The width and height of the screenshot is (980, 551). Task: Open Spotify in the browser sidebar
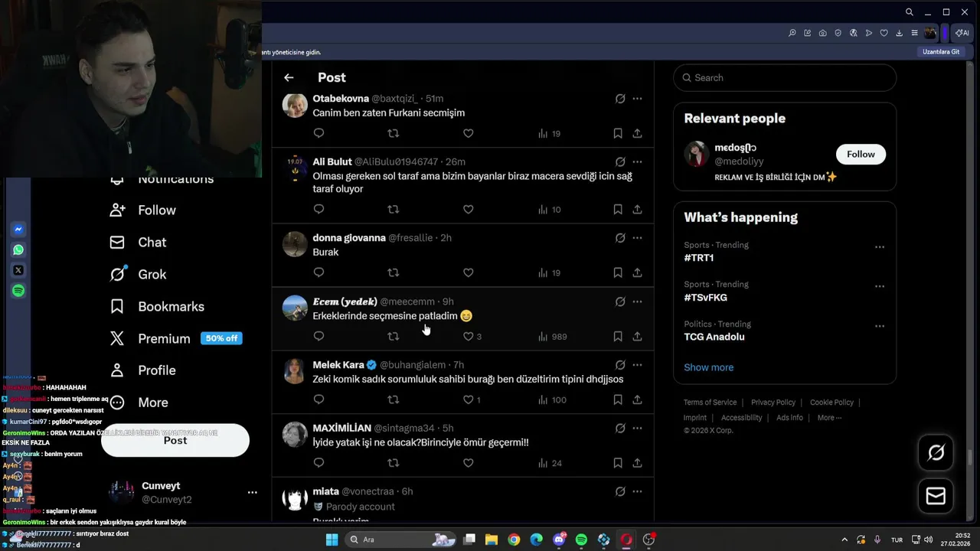[18, 291]
